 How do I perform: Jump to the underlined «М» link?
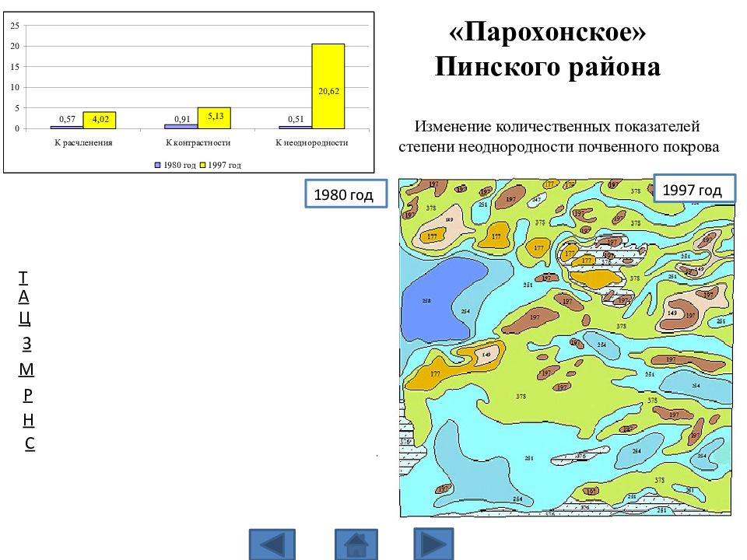coord(26,369)
